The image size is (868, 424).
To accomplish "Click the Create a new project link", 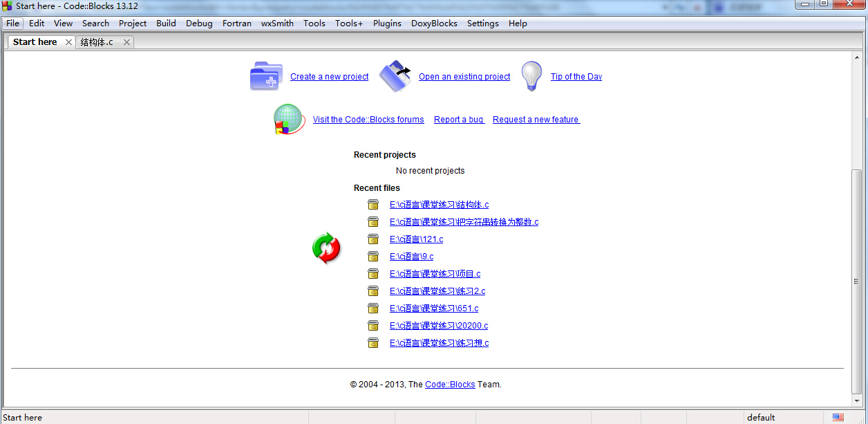I will 330,77.
